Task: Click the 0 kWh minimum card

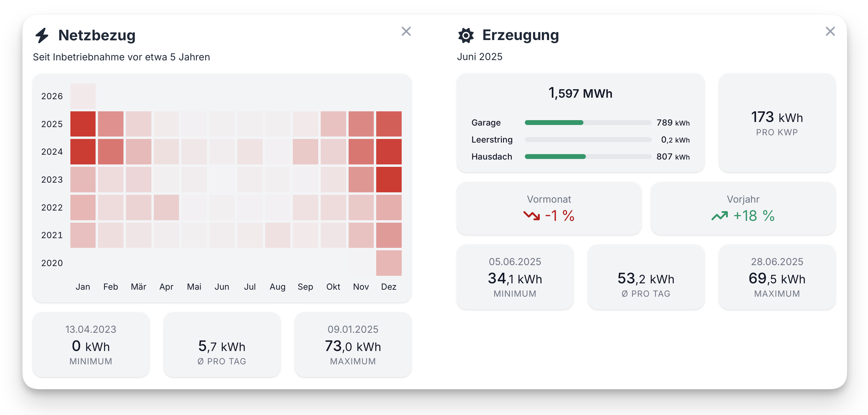Action: tap(91, 344)
